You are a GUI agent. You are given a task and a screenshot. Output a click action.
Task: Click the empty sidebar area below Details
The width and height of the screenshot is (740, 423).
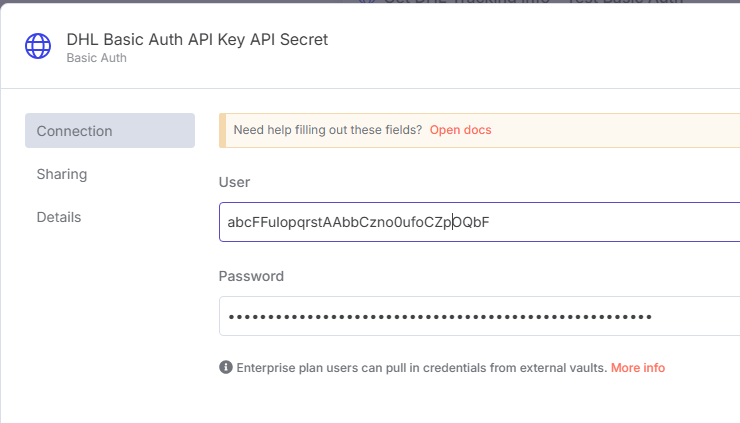click(110, 321)
